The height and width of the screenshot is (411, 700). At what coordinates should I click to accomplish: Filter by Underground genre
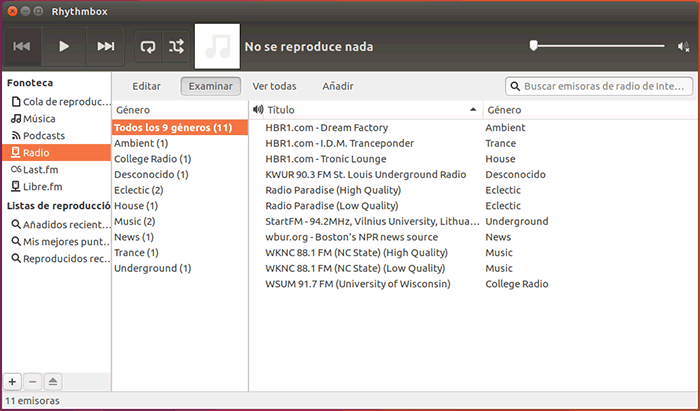(x=180, y=268)
